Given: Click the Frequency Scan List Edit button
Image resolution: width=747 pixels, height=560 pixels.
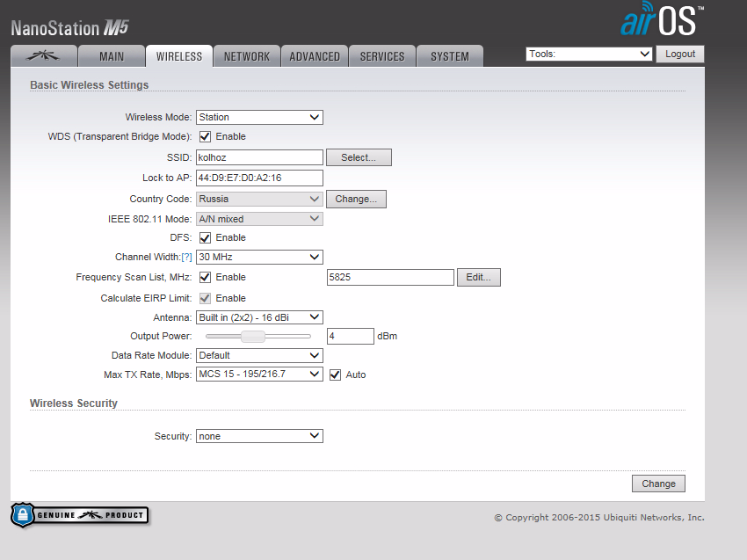Looking at the screenshot, I should click(479, 278).
